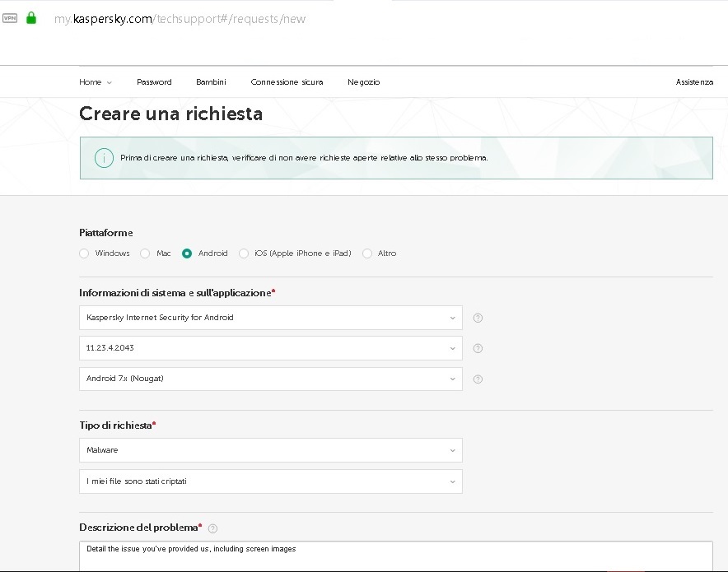Click the 'Prima di creare una richiesta' notice text
This screenshot has height=572, width=728.
304,158
